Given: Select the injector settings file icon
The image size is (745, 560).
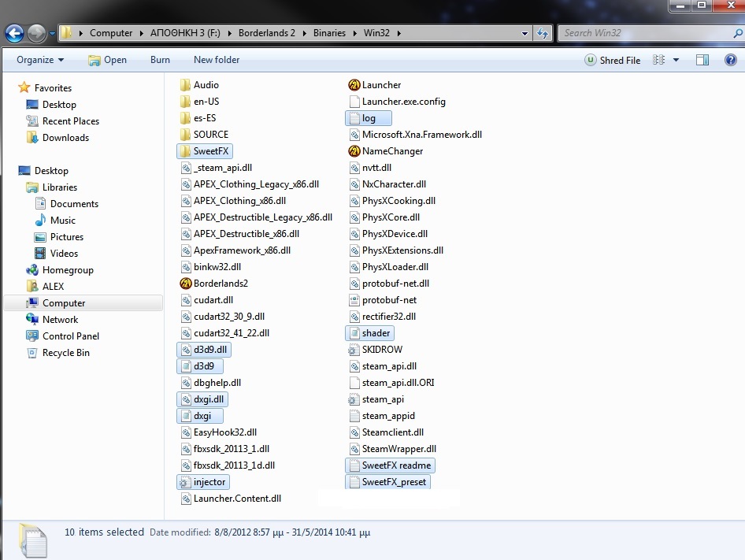Looking at the screenshot, I should [x=185, y=482].
